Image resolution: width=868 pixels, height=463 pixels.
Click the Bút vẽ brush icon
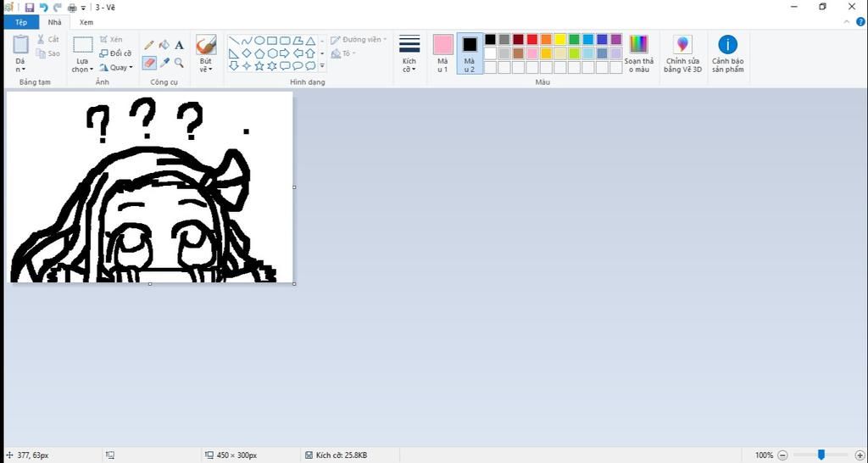tap(206, 46)
